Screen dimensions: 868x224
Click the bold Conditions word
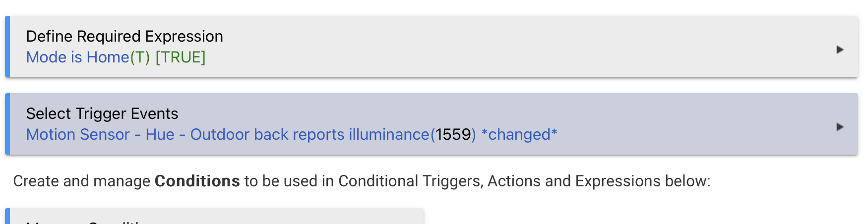coord(197,181)
